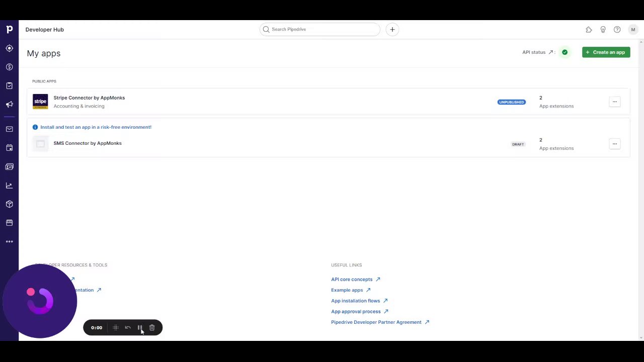Click the SMS Connector placeholder app icon

pos(40,144)
